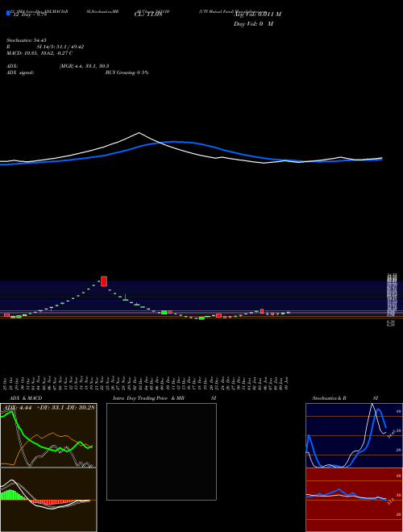The image size is (403, 532).
Task: Click the '(MGR) 4.4, 33.1, 30.3' ADX values
Action: point(84,66)
